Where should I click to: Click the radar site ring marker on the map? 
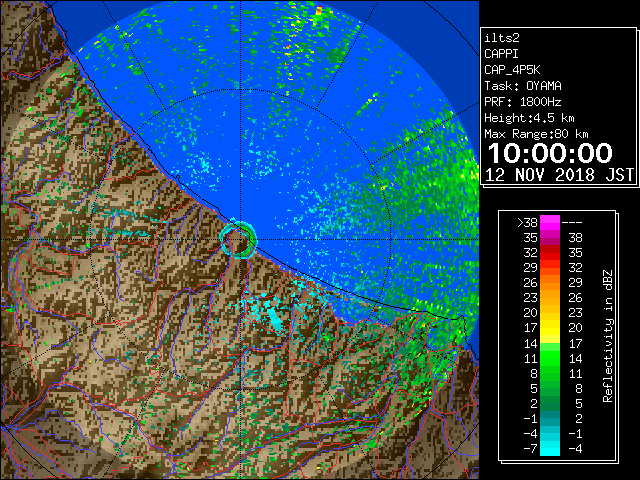(238, 240)
